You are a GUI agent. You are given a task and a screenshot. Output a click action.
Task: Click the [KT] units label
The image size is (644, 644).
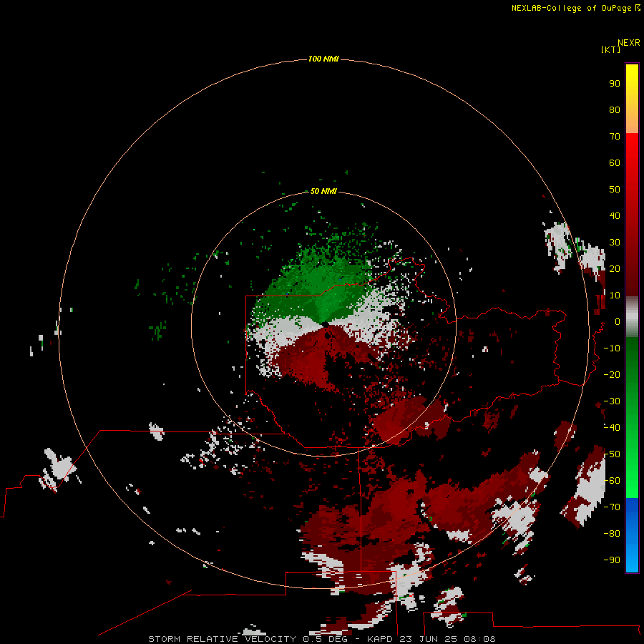tap(610, 49)
